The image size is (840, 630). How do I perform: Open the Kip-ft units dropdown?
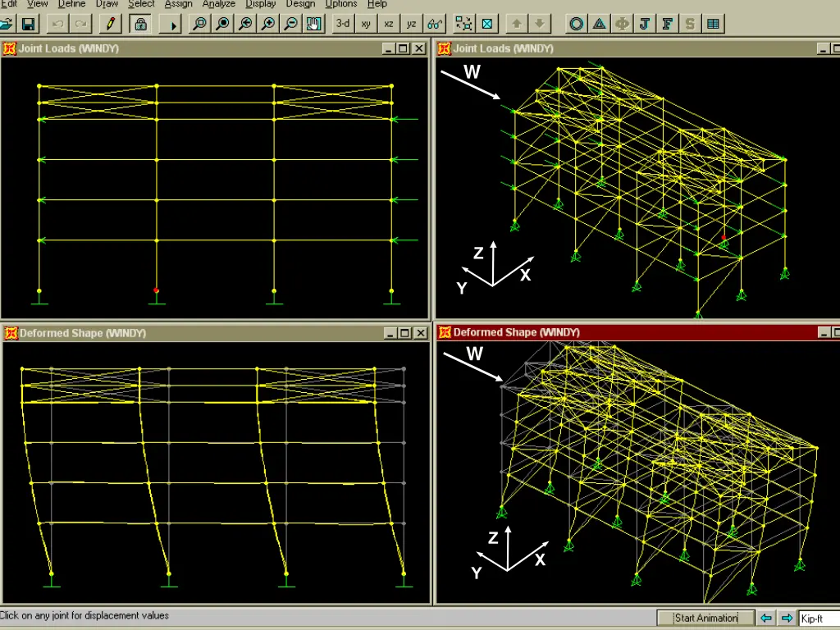(x=819, y=618)
